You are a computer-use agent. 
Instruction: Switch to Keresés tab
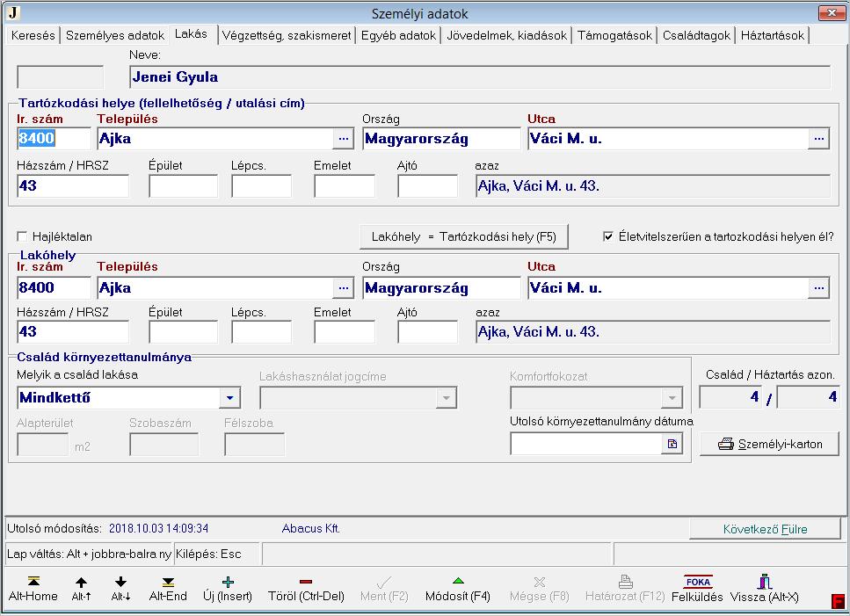click(33, 36)
